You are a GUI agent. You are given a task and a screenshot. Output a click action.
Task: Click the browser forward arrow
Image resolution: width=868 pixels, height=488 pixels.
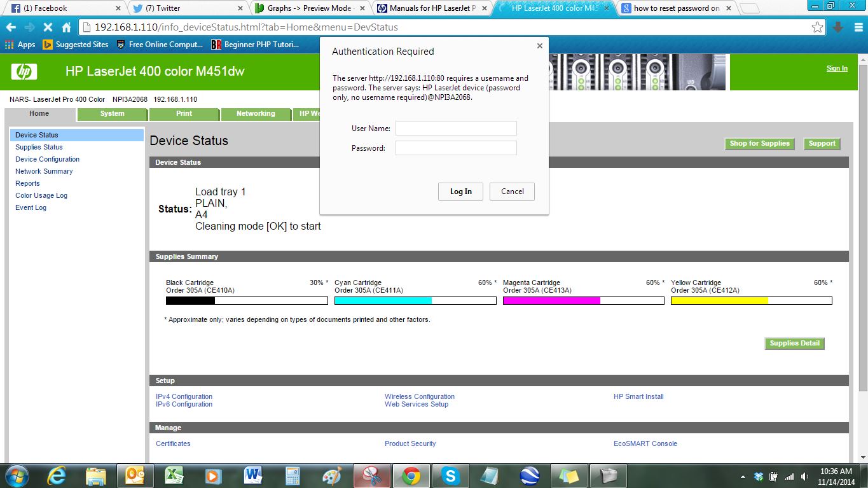click(x=29, y=27)
